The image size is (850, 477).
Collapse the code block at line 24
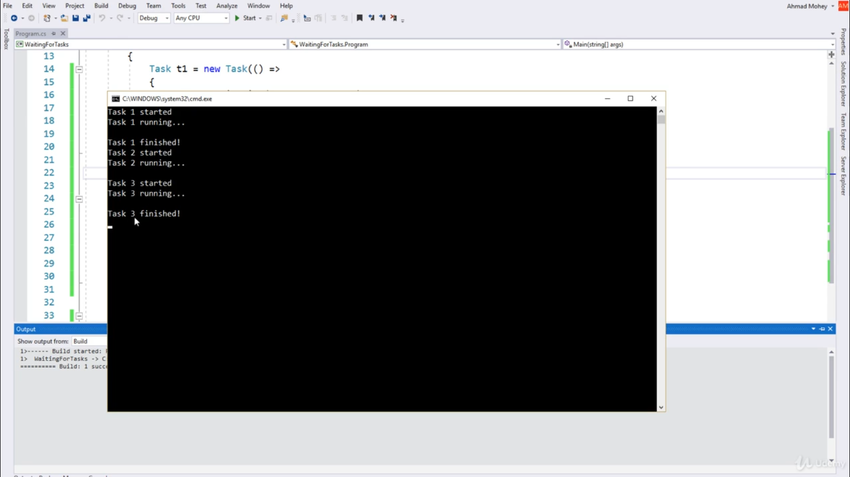pyautogui.click(x=79, y=199)
